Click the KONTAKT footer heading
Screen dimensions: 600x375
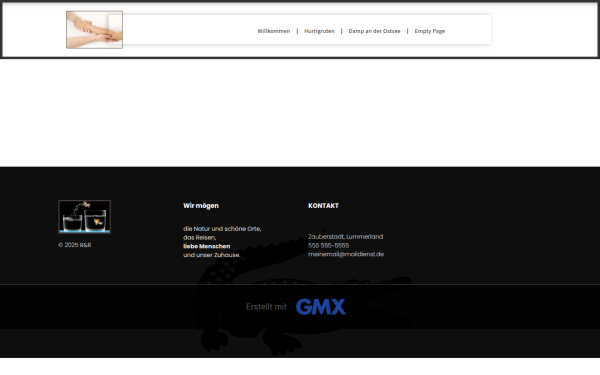point(323,205)
